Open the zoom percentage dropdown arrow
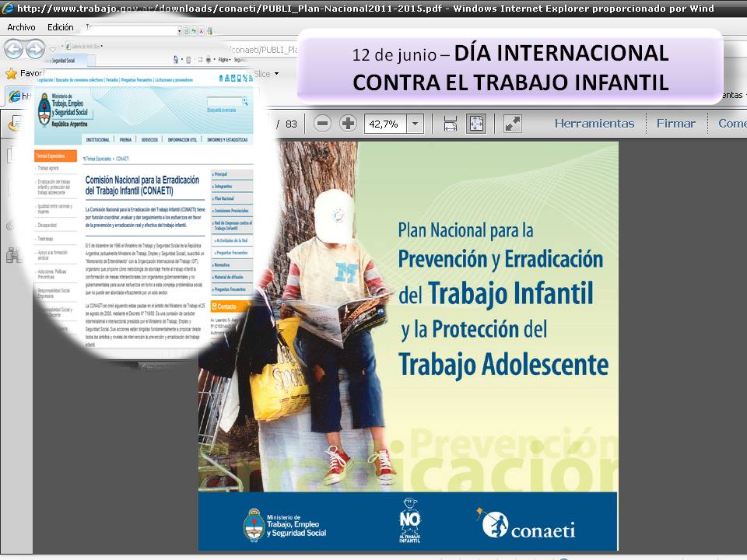 coord(415,124)
